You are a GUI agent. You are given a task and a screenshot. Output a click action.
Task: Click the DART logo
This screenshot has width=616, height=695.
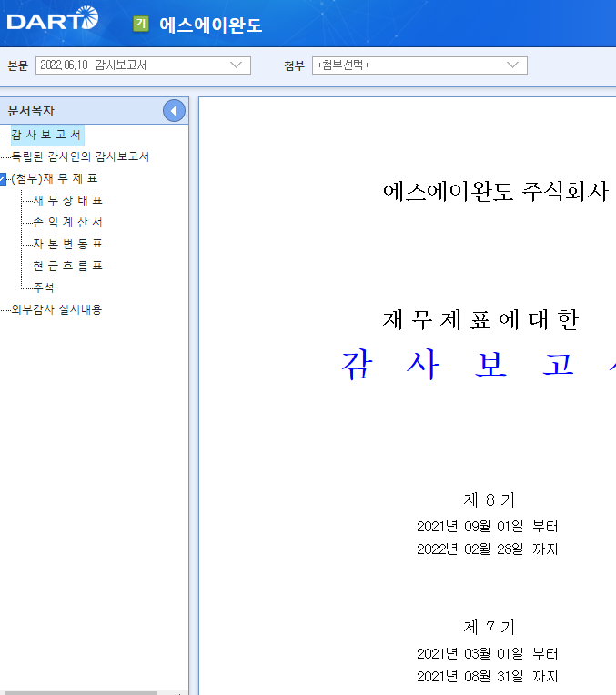pos(53,18)
